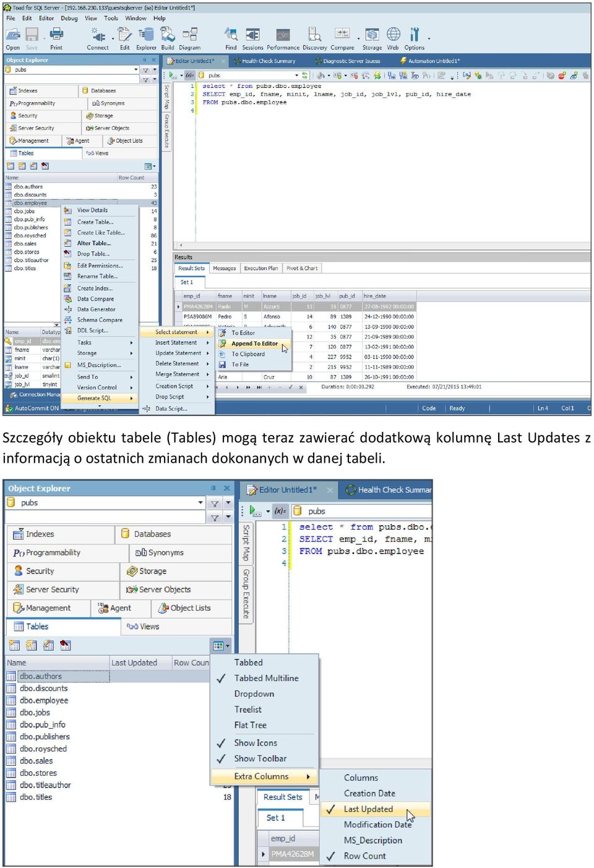Click the first filter funnel icon beside the lower pubs combo
Image resolution: width=594 pixels, height=868 pixels.
pyautogui.click(x=214, y=503)
